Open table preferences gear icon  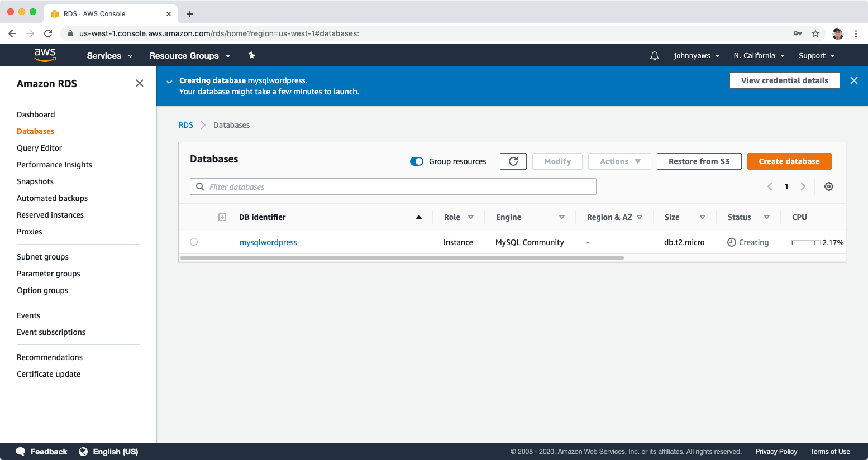point(829,186)
